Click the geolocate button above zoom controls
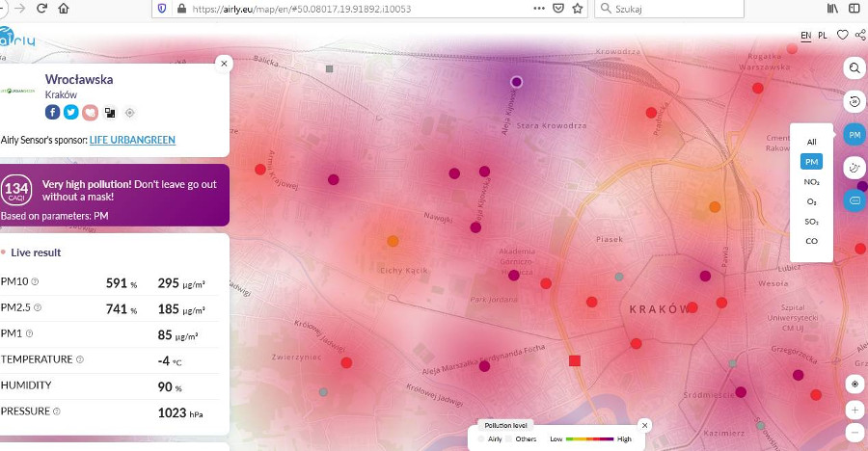Screen dimensions: 868x451 tap(854, 385)
